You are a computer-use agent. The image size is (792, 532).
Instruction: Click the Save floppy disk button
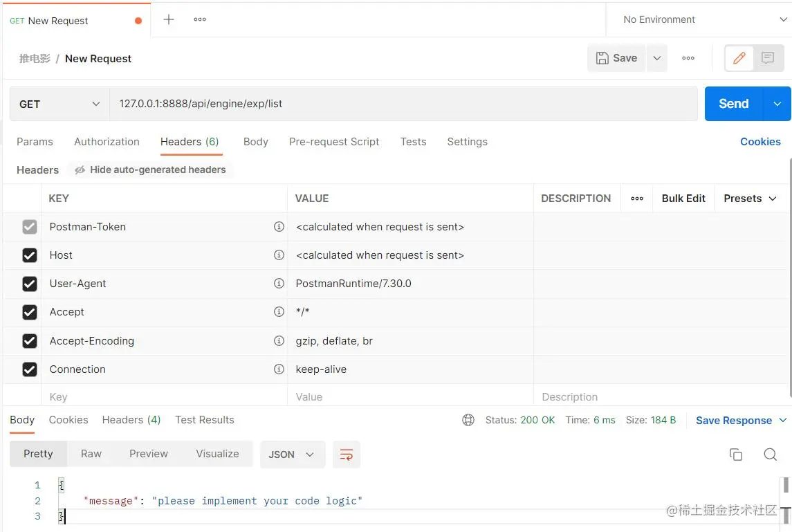point(616,58)
